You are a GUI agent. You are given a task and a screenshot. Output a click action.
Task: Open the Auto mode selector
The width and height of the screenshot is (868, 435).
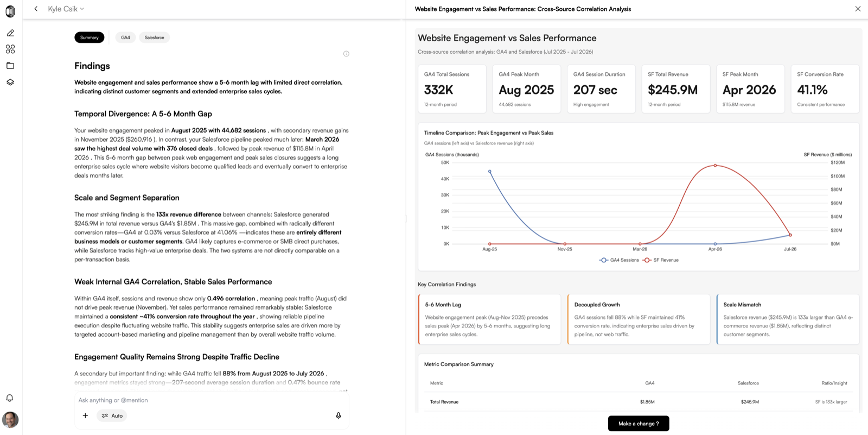click(112, 416)
